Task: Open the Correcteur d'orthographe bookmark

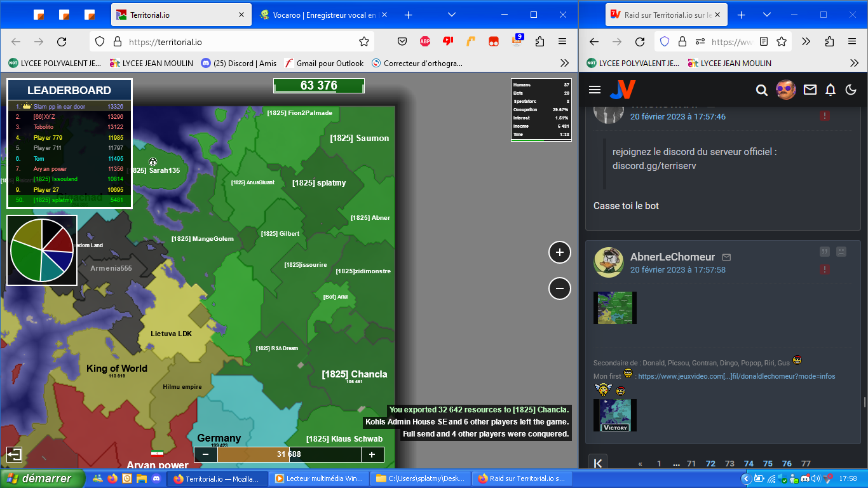Action: click(x=417, y=63)
